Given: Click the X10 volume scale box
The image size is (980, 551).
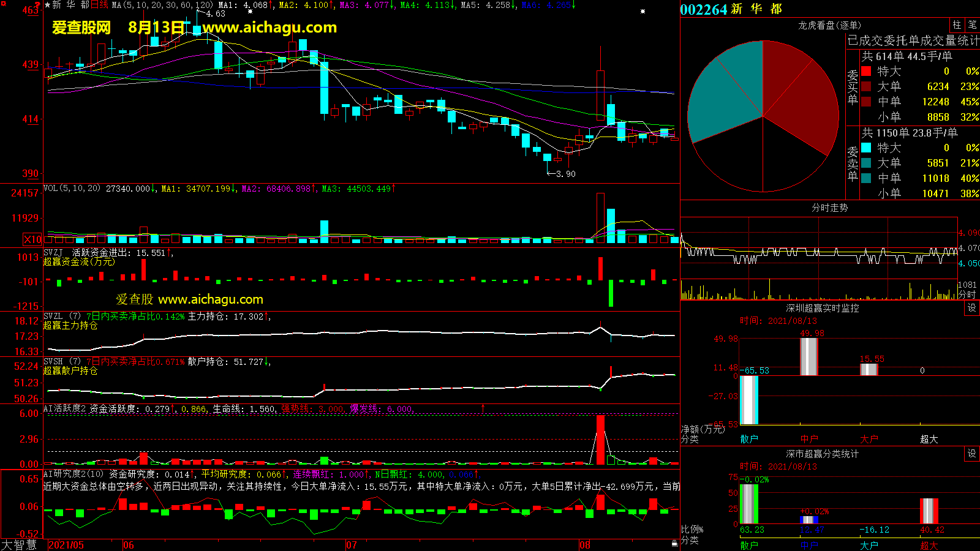Looking at the screenshot, I should pyautogui.click(x=32, y=239).
